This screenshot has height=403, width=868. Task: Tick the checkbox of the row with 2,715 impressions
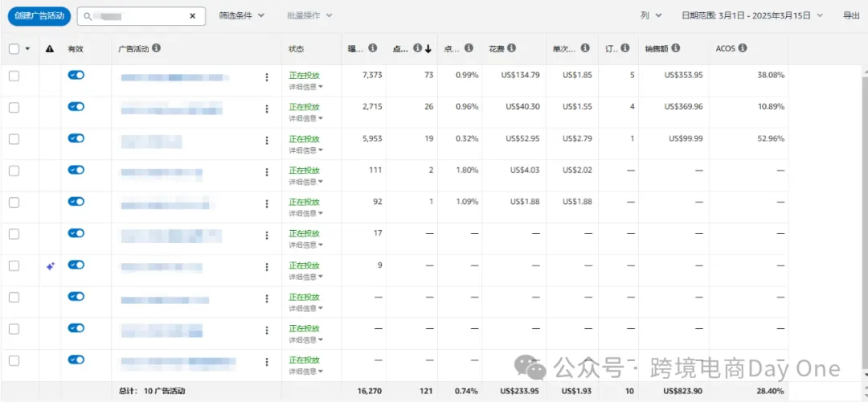[14, 108]
